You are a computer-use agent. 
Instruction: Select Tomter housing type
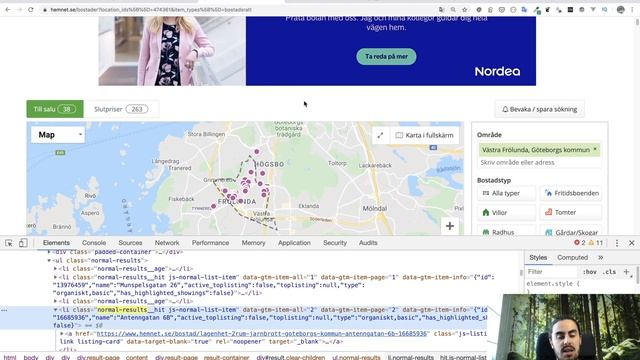tap(571, 213)
